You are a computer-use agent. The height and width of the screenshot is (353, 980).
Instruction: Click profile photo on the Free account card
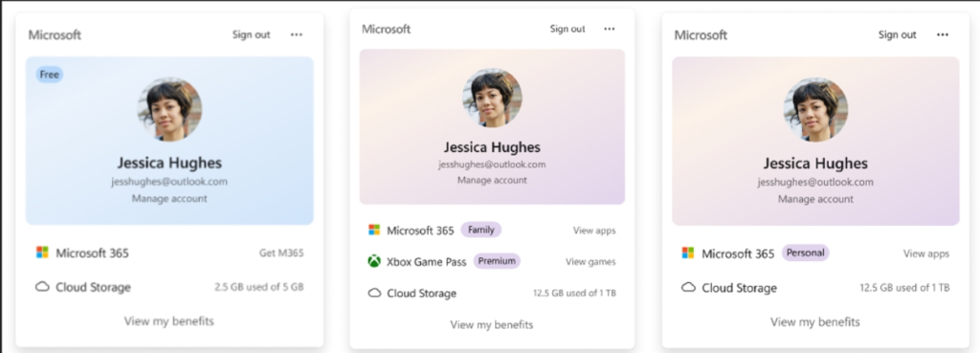tap(169, 109)
